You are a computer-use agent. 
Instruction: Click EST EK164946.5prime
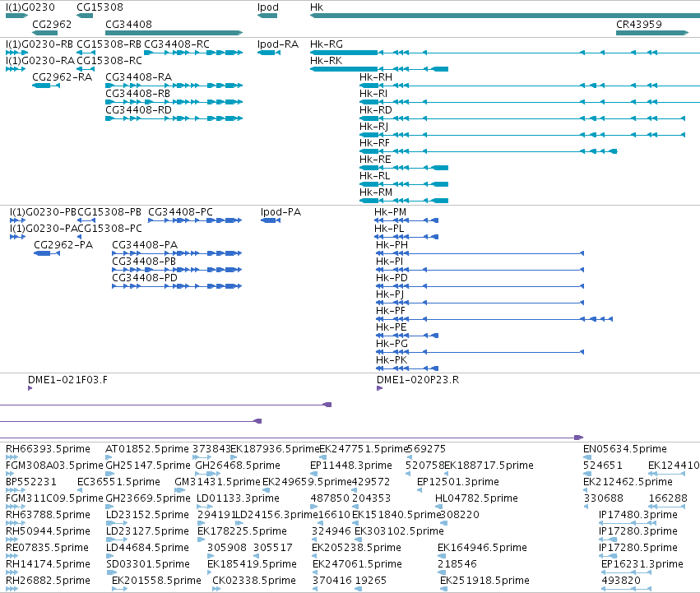pos(482,548)
